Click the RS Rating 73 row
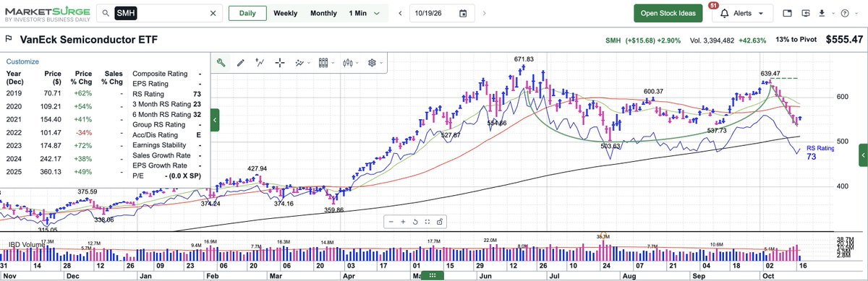The height and width of the screenshot is (281, 868). 167,93
